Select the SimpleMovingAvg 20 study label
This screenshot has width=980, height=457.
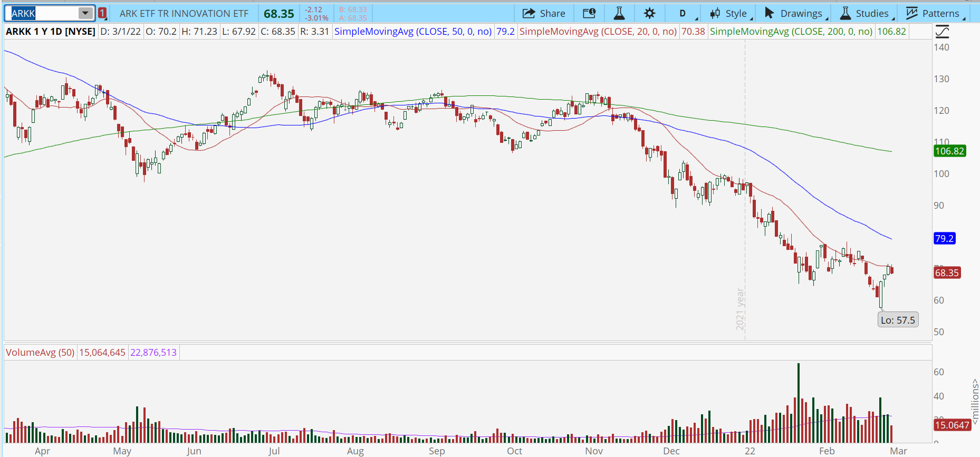pos(598,32)
